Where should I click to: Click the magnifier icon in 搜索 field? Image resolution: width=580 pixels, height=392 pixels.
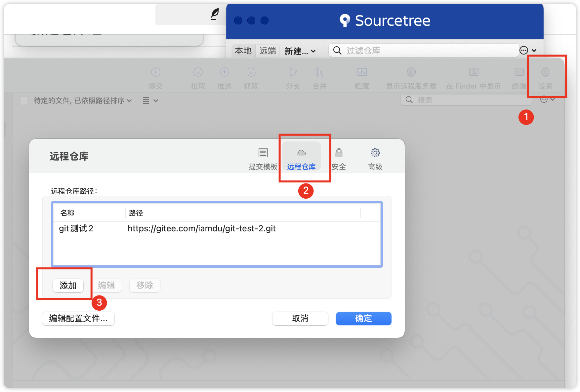409,100
